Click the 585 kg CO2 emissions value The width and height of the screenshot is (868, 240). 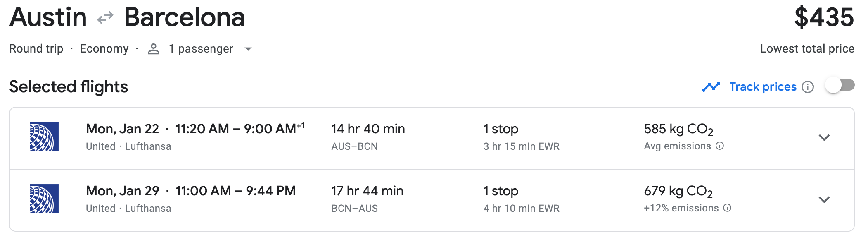tap(678, 130)
